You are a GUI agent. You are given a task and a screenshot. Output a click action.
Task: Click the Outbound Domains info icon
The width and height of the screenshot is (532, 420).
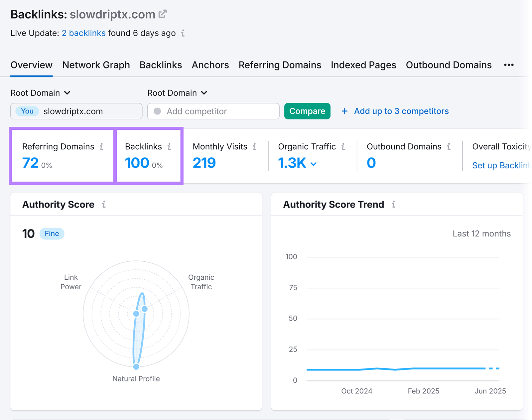[x=449, y=146]
